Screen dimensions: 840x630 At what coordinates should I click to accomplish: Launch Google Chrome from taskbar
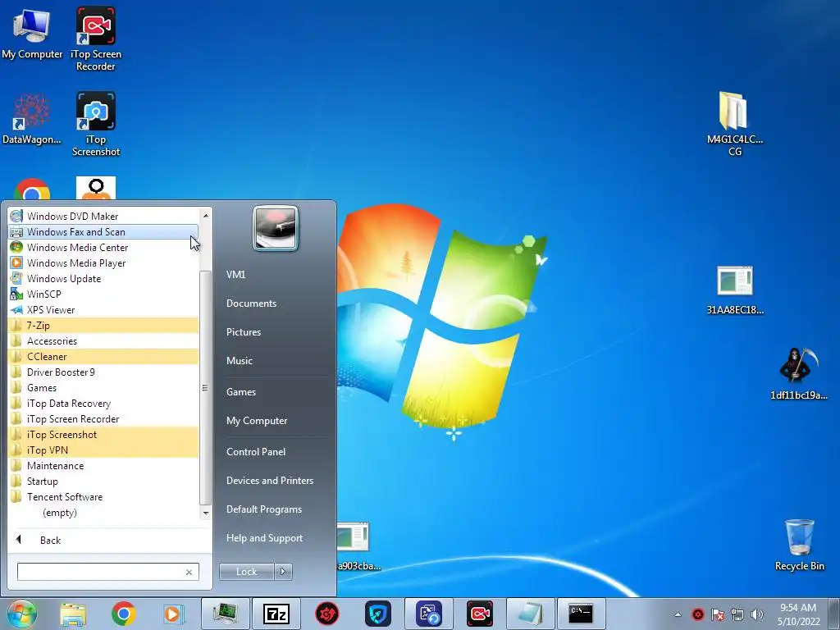[x=123, y=614]
